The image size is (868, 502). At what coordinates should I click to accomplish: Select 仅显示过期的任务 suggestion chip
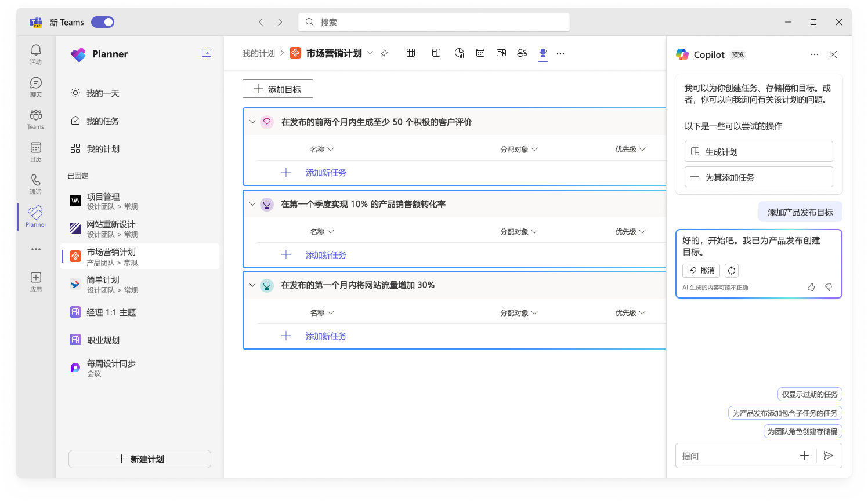(809, 394)
